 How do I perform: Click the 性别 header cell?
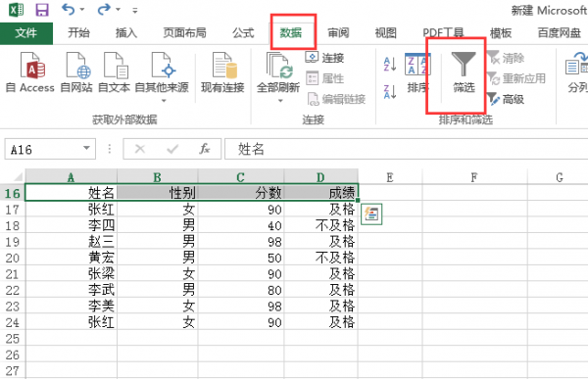158,193
